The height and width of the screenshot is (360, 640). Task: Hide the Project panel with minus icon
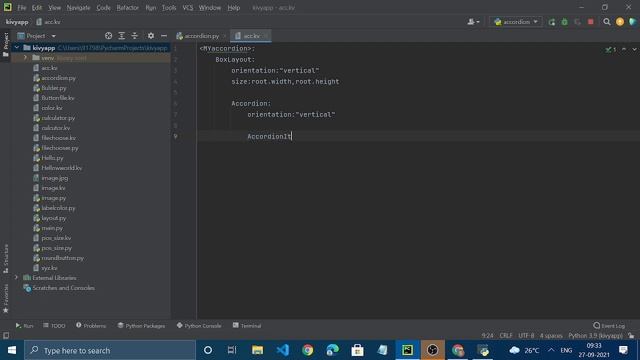coord(164,36)
